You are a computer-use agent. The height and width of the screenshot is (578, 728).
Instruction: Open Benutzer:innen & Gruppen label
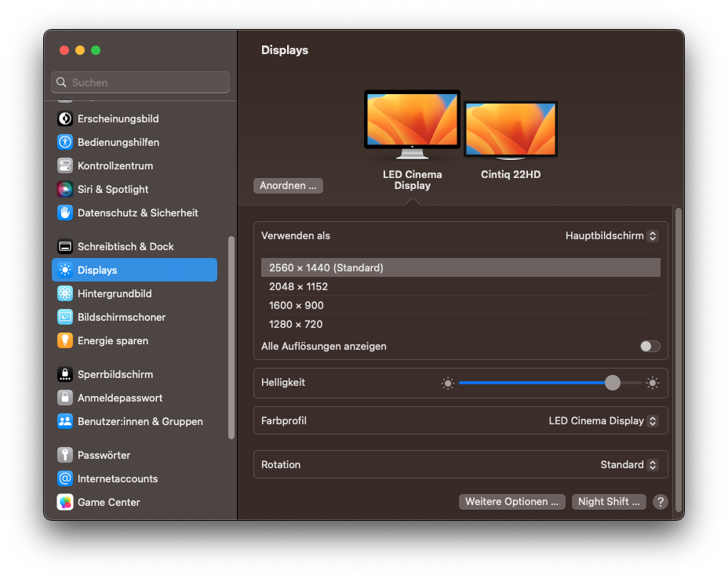point(140,422)
